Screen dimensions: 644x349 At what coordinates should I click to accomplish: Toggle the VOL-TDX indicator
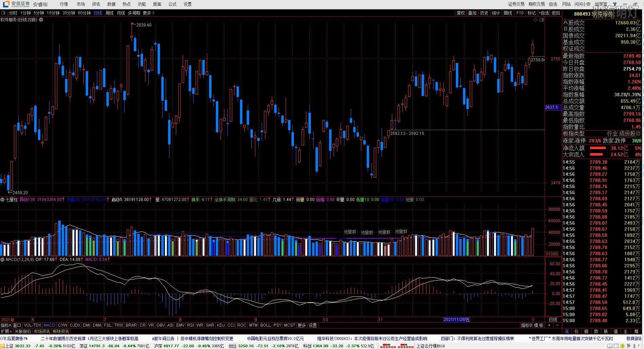(32, 325)
